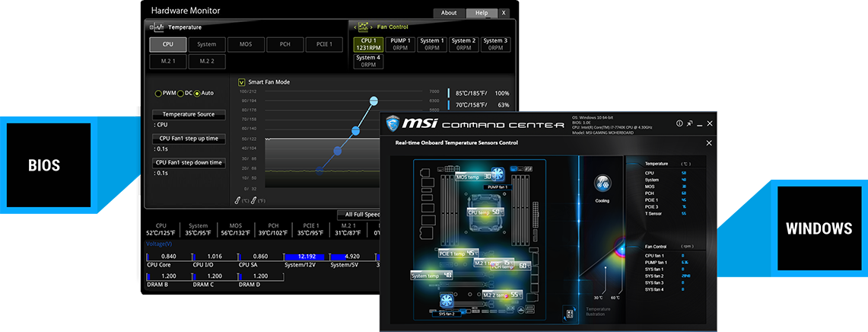Click the PUMP fan 1 row in Fan Control list
Screen dimensions: 868x332
click(x=667, y=262)
